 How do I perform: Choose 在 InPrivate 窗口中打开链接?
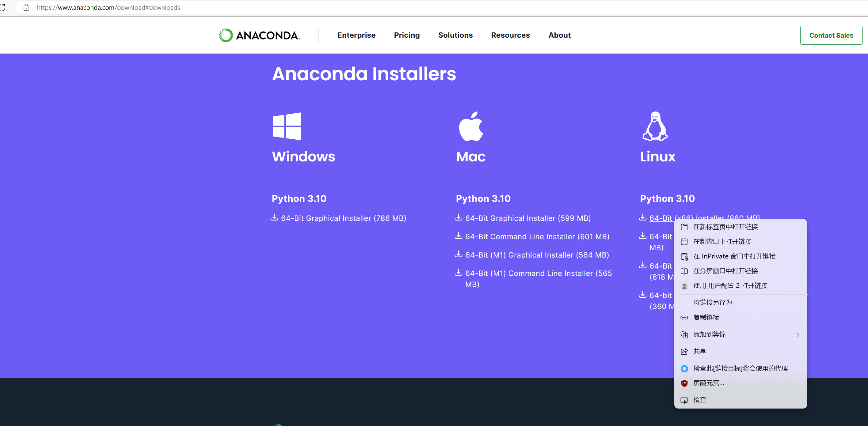(x=740, y=256)
